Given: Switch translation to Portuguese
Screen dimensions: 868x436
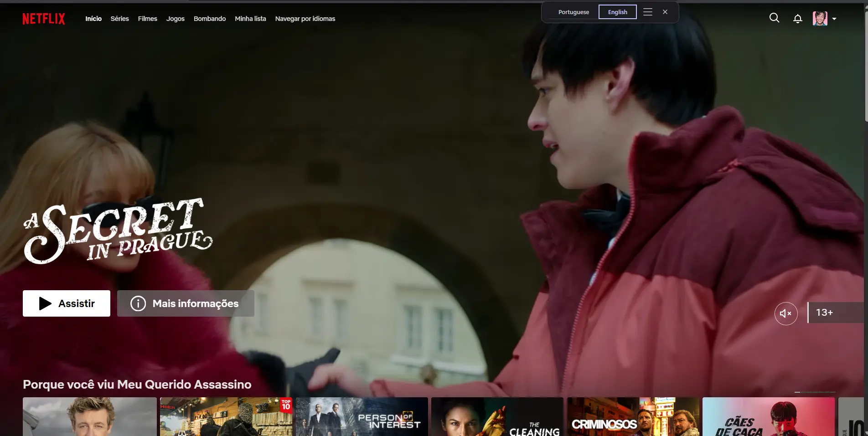Looking at the screenshot, I should tap(573, 12).
